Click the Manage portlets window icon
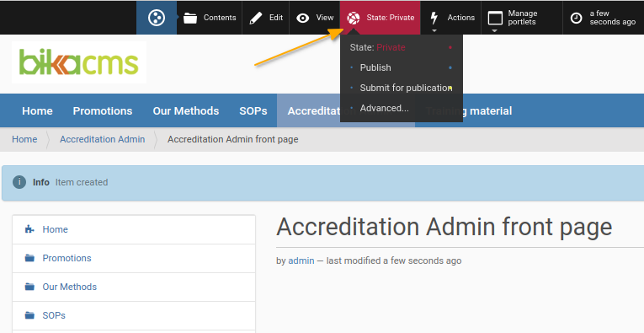This screenshot has width=644, height=333. click(x=495, y=19)
